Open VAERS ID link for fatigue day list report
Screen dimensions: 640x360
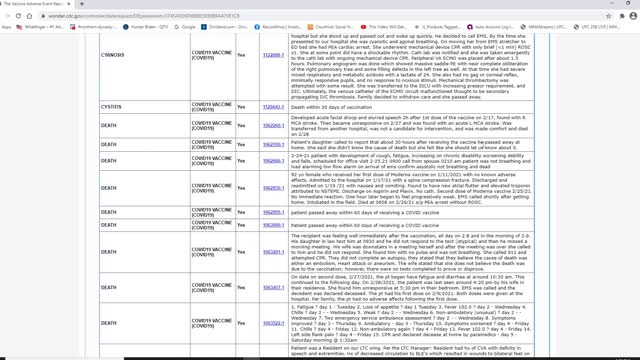click(273, 323)
